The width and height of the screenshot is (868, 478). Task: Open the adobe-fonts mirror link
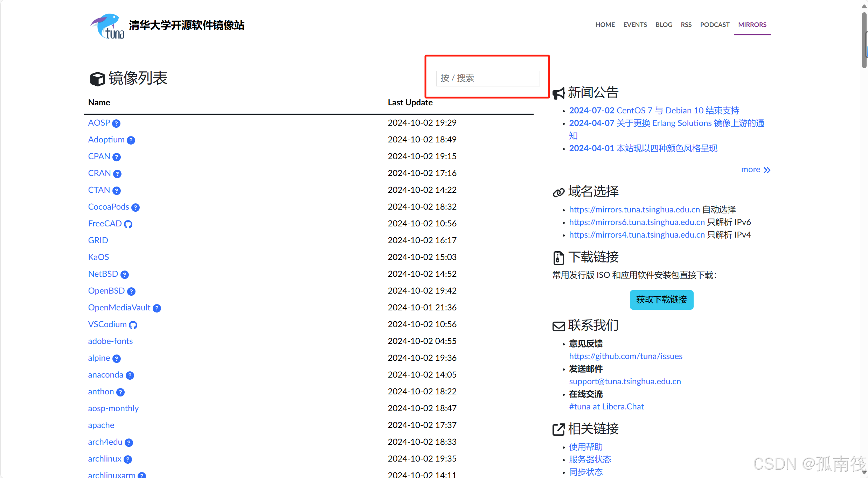[x=110, y=341]
